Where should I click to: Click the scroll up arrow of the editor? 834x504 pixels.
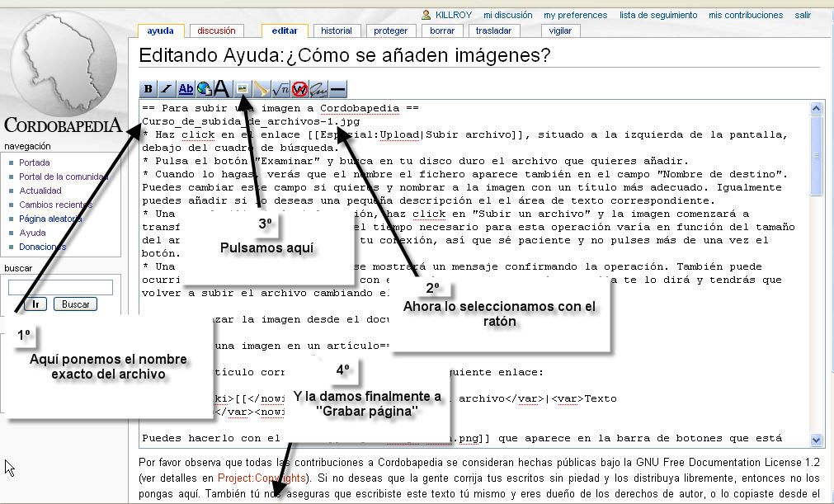817,108
